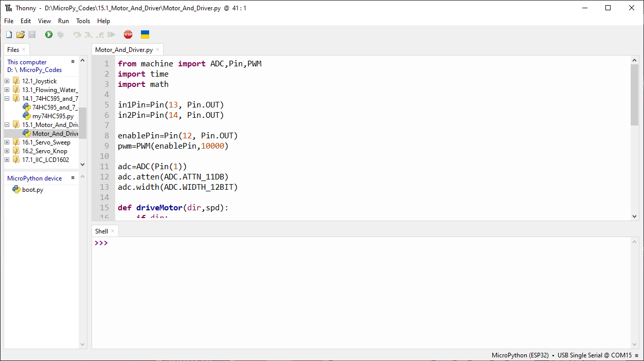Expand the 13.1_Flowing_Water folder
This screenshot has width=644, height=361.
(7, 90)
